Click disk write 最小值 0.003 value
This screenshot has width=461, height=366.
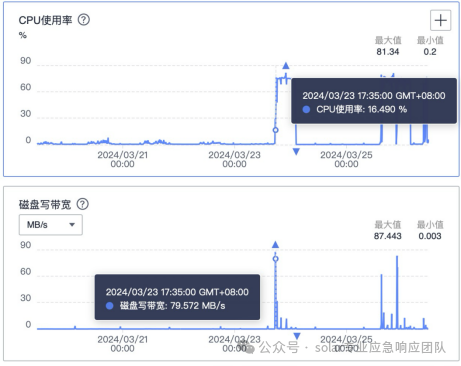coord(430,236)
